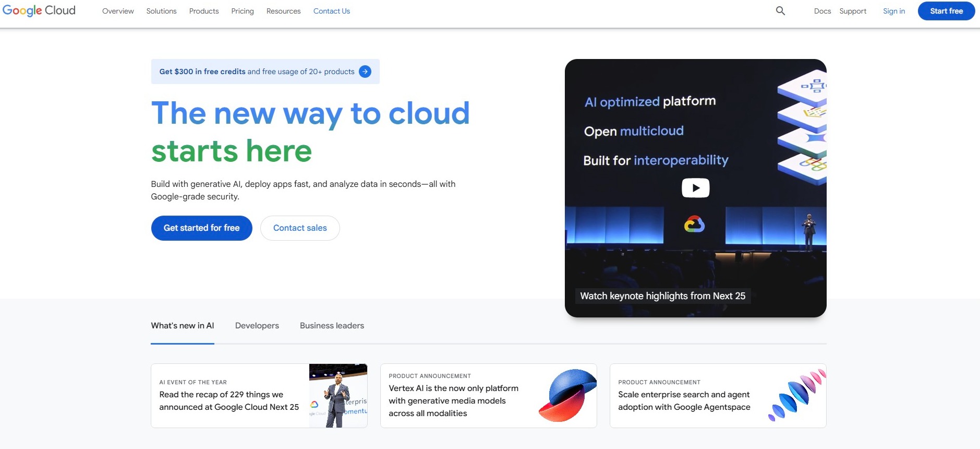Click the arrow icon in free credits banner
The height and width of the screenshot is (449, 980).
(365, 72)
